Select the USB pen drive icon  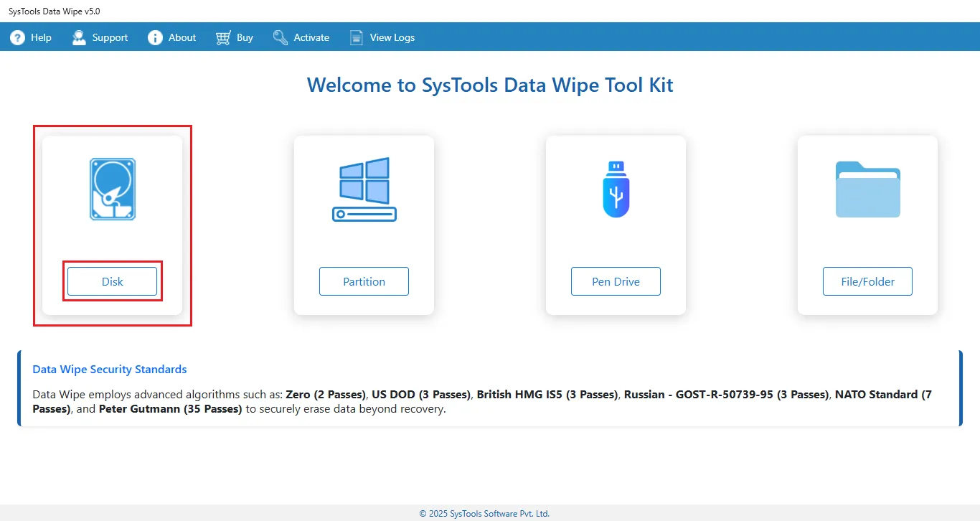(616, 189)
